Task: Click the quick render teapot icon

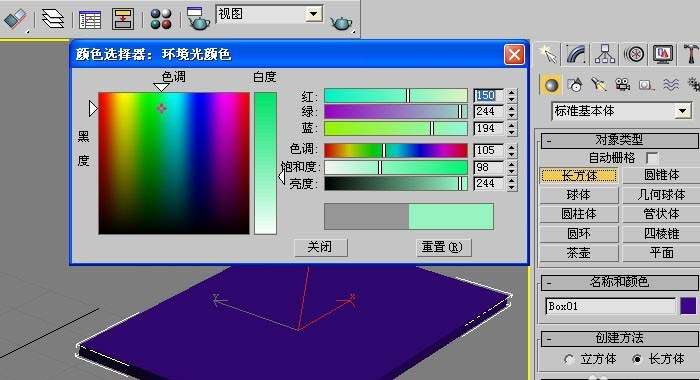Action: tap(342, 22)
